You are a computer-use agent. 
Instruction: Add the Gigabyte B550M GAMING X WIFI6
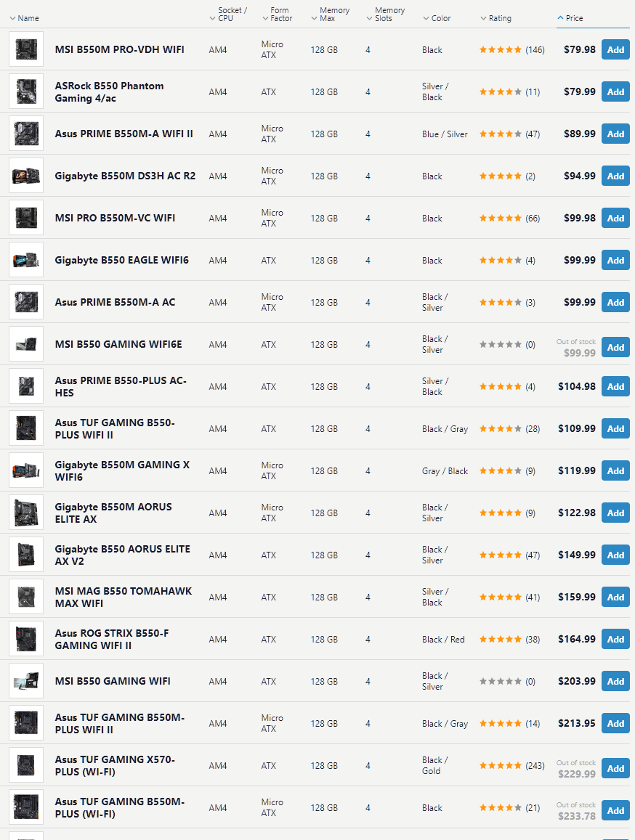coord(615,471)
